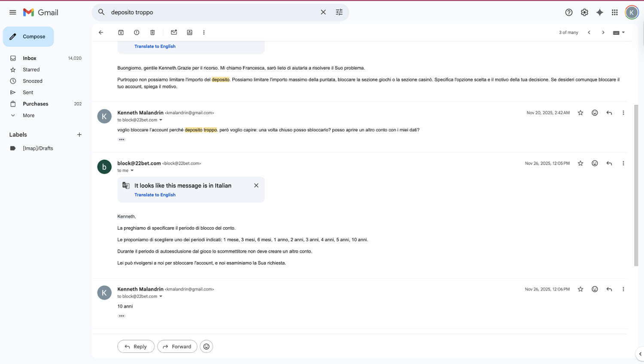644x364 pixels.
Task: Click Translate to English link
Action: pos(155,195)
